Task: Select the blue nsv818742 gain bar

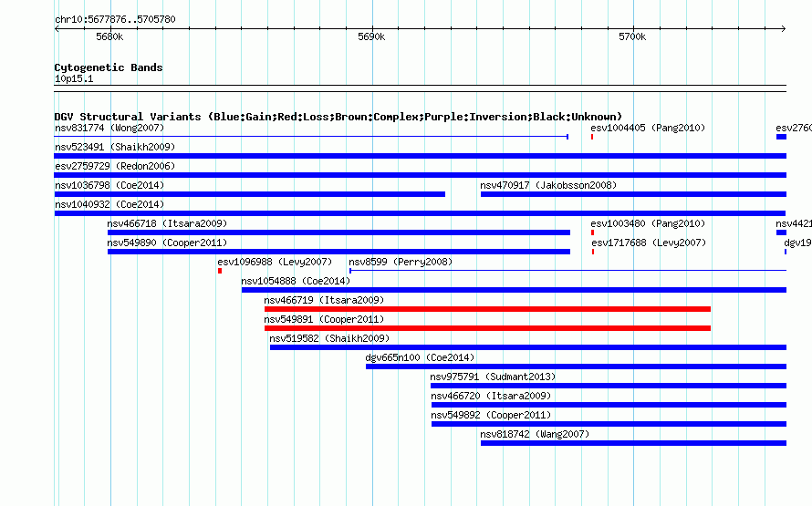Action: click(633, 443)
